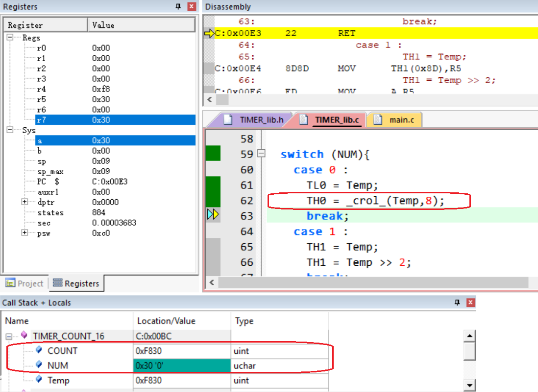Click the COUNT value 0xF830 cell
538x392 pixels.
[x=182, y=351]
